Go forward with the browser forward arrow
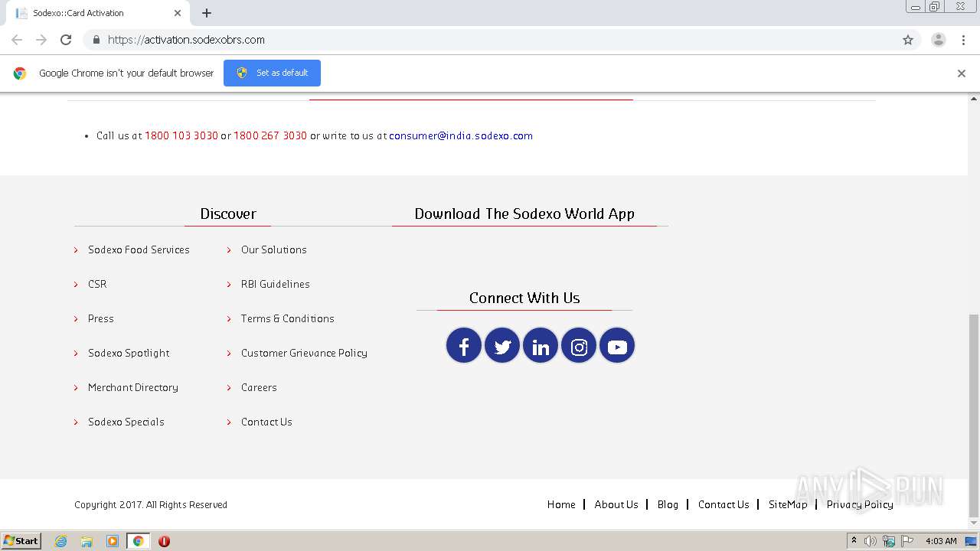The height and width of the screenshot is (551, 980). (x=41, y=40)
